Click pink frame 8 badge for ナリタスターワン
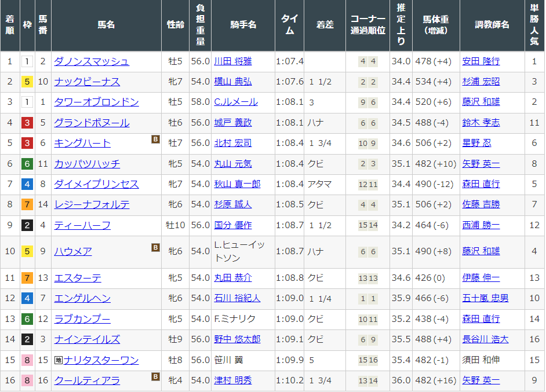 pos(27,360)
